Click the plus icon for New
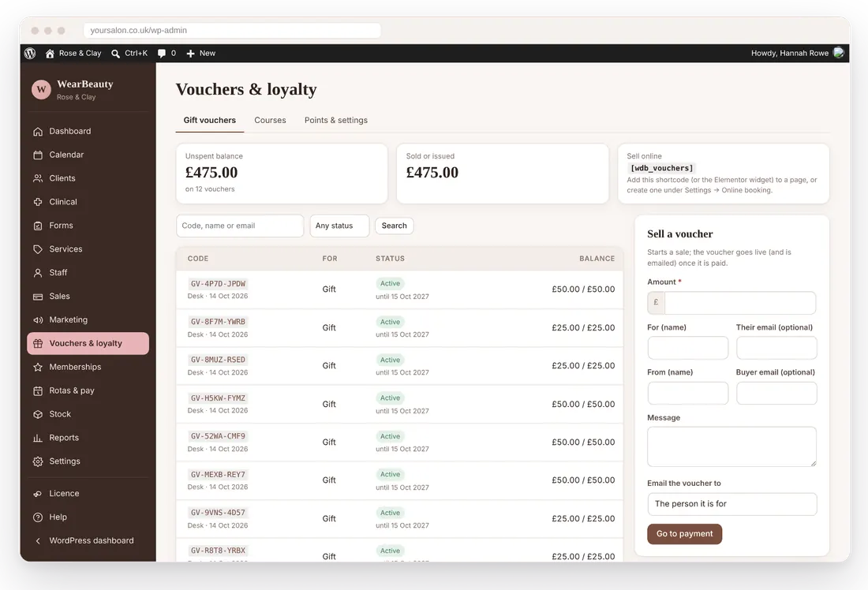This screenshot has height=590, width=868. [190, 53]
